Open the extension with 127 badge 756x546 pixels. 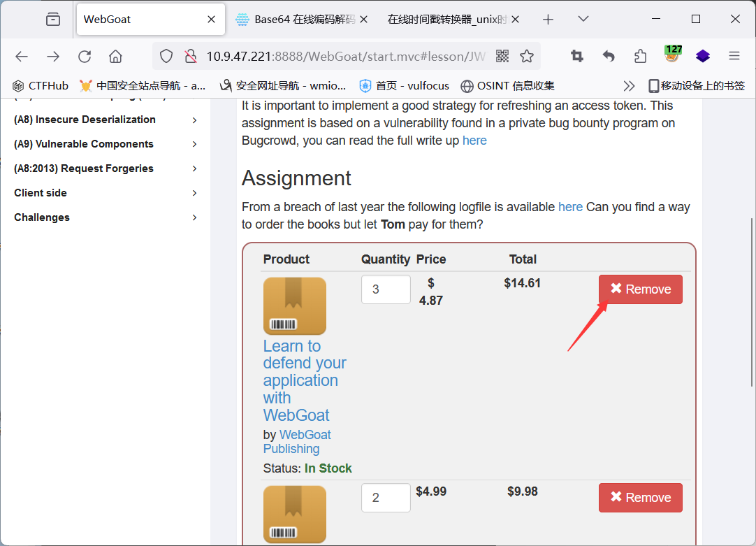tap(672, 55)
